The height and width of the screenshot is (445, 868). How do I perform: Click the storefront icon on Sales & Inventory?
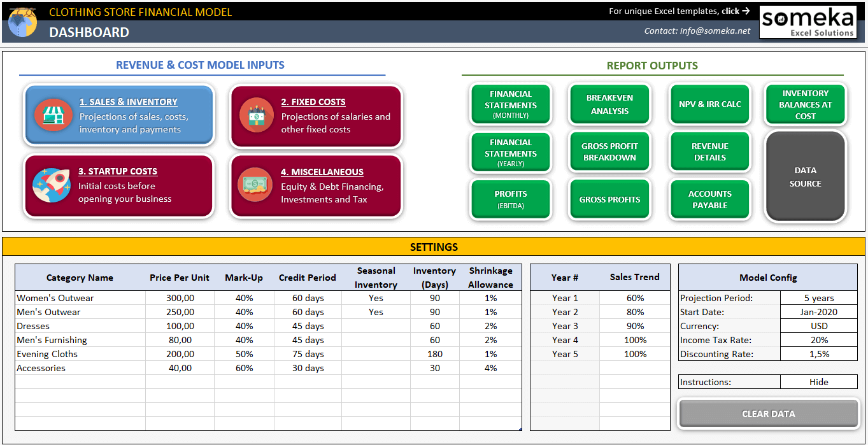[53, 117]
